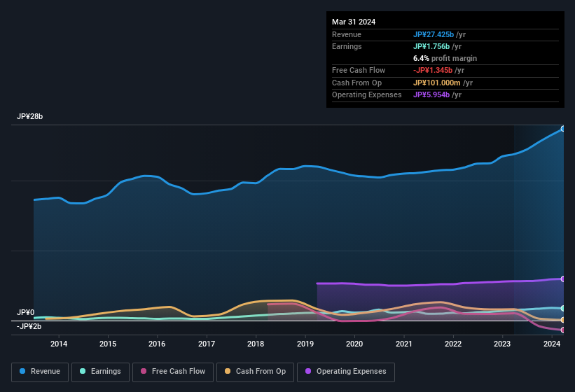Click the purple dot beside Operating Expenses legend label
Viewport: 575px width, 392px height.
pos(308,372)
